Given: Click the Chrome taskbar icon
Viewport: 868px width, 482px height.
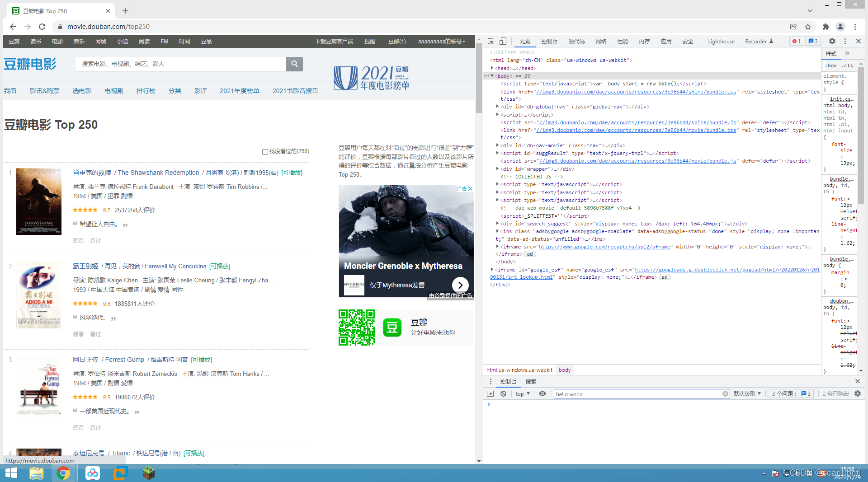Looking at the screenshot, I should [x=63, y=473].
